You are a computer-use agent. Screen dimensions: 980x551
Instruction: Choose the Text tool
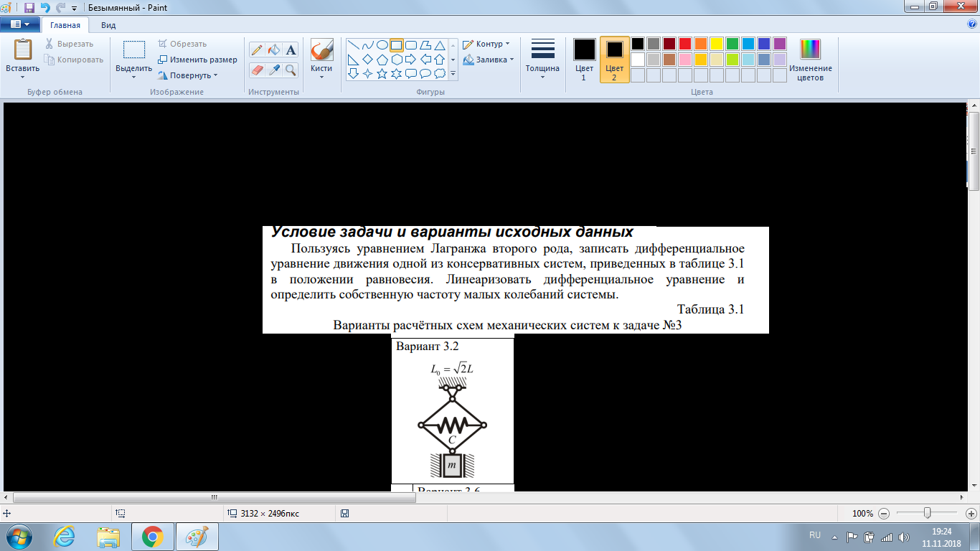291,50
